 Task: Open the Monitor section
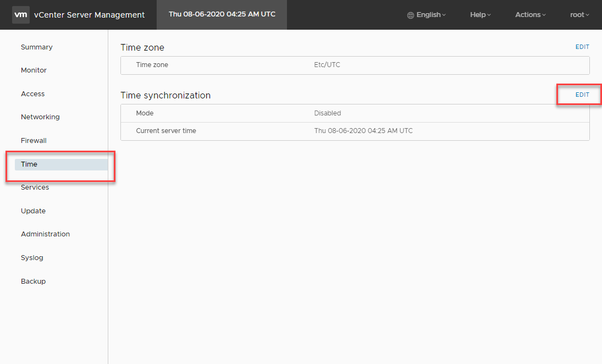pyautogui.click(x=34, y=70)
